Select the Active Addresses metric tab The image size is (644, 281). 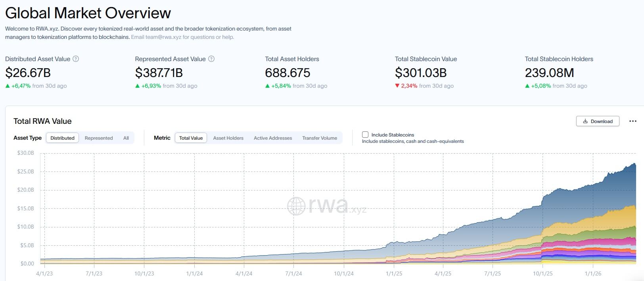click(273, 138)
